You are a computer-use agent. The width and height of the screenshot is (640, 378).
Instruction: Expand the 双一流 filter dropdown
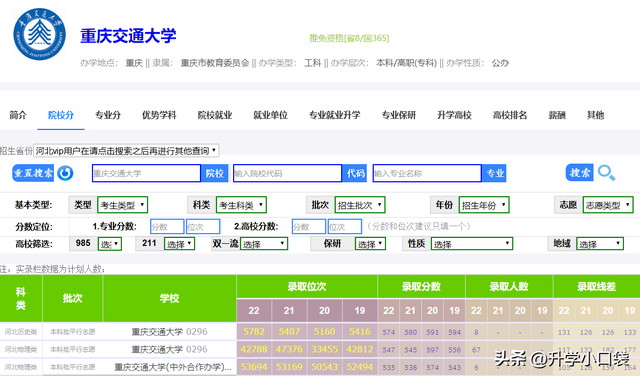point(264,244)
